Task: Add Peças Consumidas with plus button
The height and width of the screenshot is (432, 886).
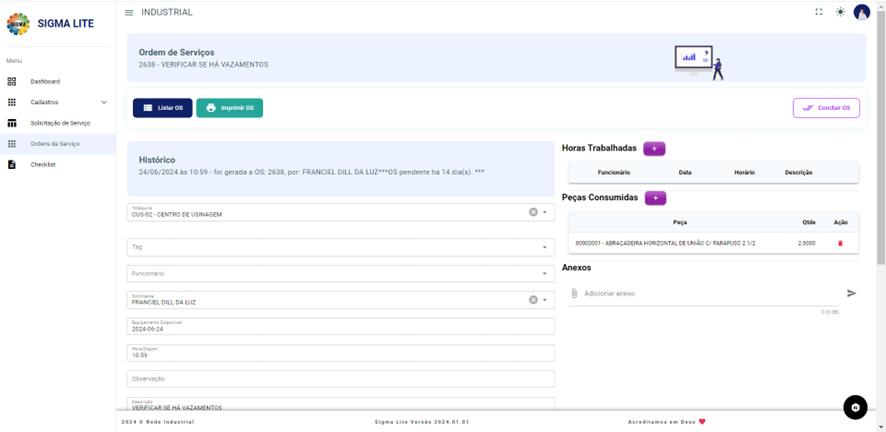Action: point(655,198)
